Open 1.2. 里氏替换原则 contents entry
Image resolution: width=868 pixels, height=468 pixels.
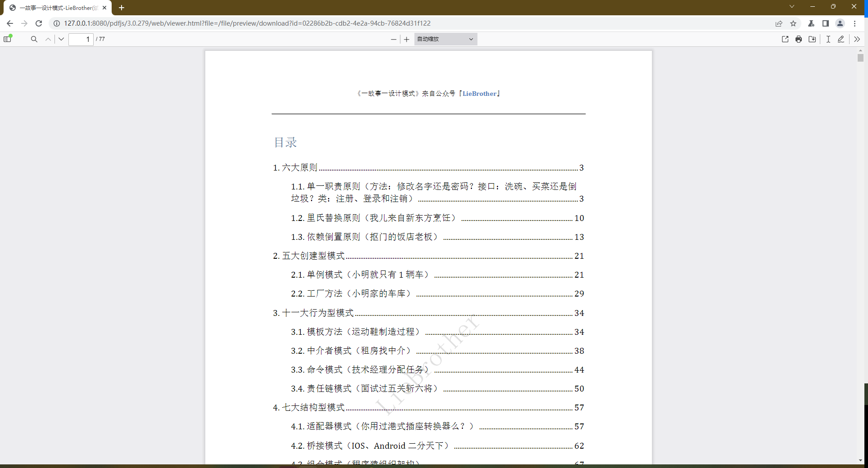pyautogui.click(x=437, y=218)
